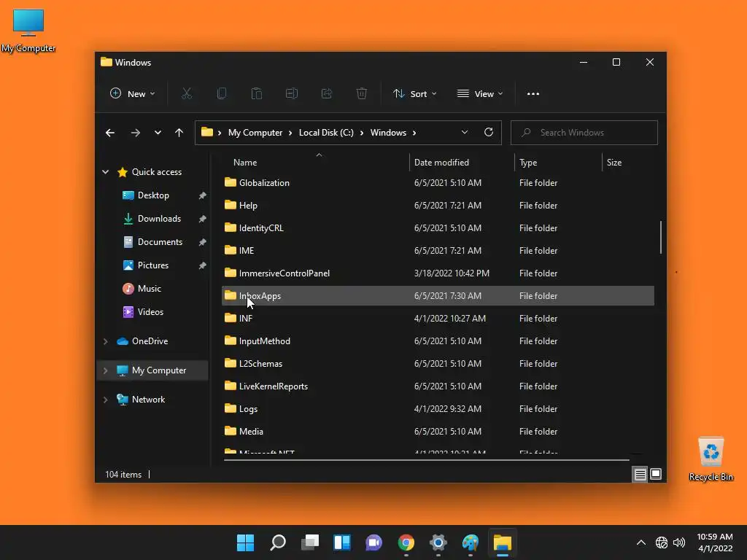This screenshot has height=560, width=747.
Task: Click the Rename icon in toolbar
Action: click(292, 94)
